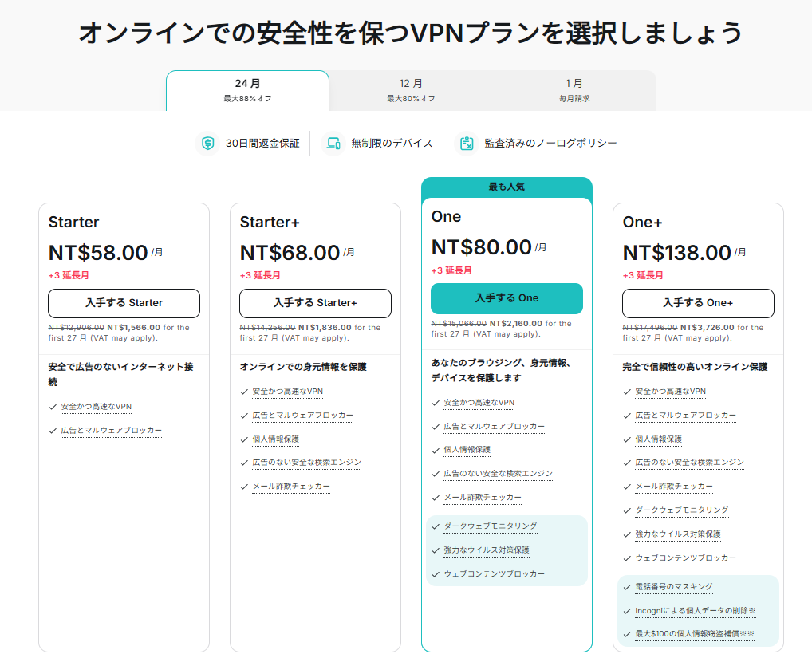Click 個人情報保護 link in Starter+ plan
Image resolution: width=812 pixels, height=658 pixels.
point(275,439)
